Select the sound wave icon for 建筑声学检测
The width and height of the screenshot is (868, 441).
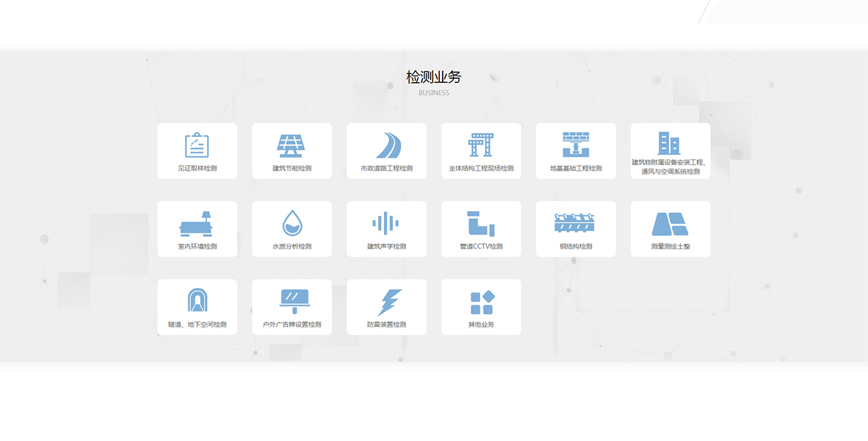(x=386, y=223)
